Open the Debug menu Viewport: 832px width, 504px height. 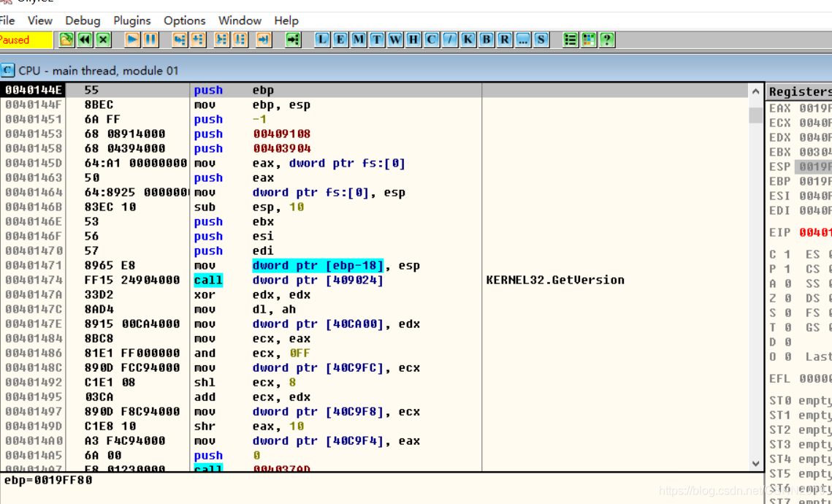(x=83, y=20)
